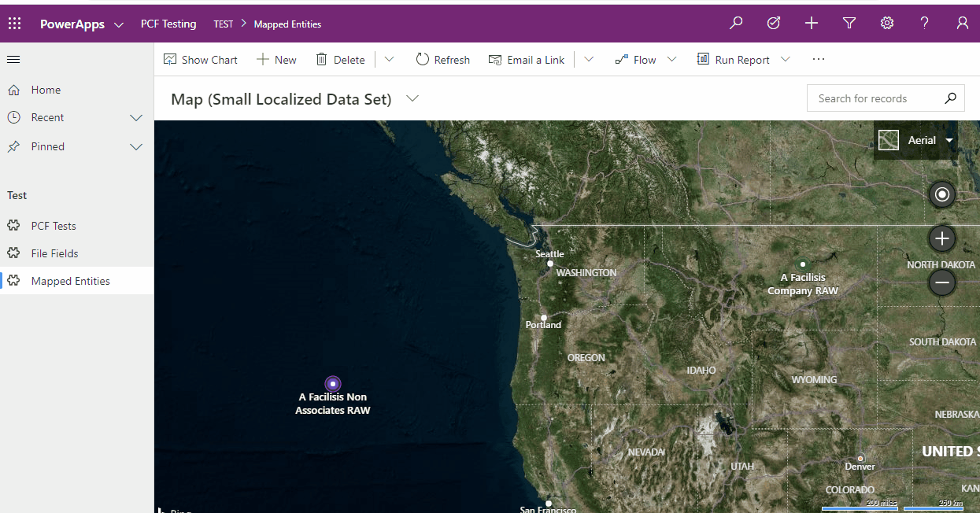The image size is (980, 513).
Task: Click New record button
Action: pyautogui.click(x=276, y=60)
